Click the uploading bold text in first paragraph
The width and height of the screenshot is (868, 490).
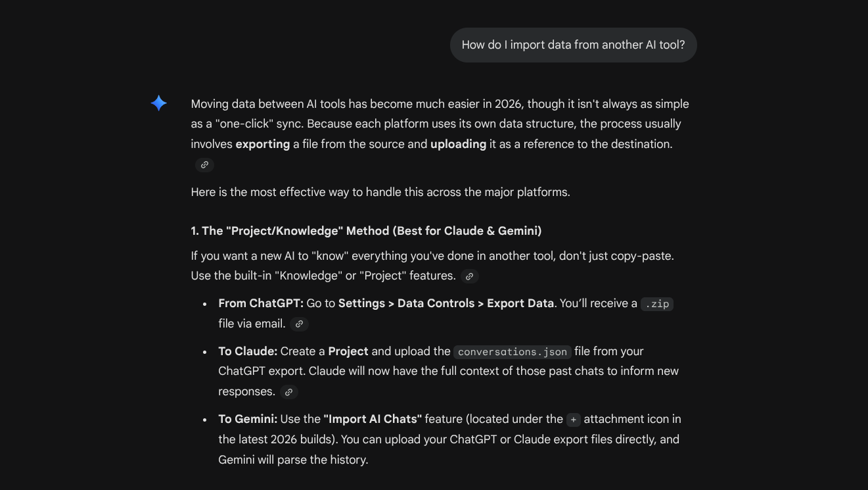click(458, 144)
